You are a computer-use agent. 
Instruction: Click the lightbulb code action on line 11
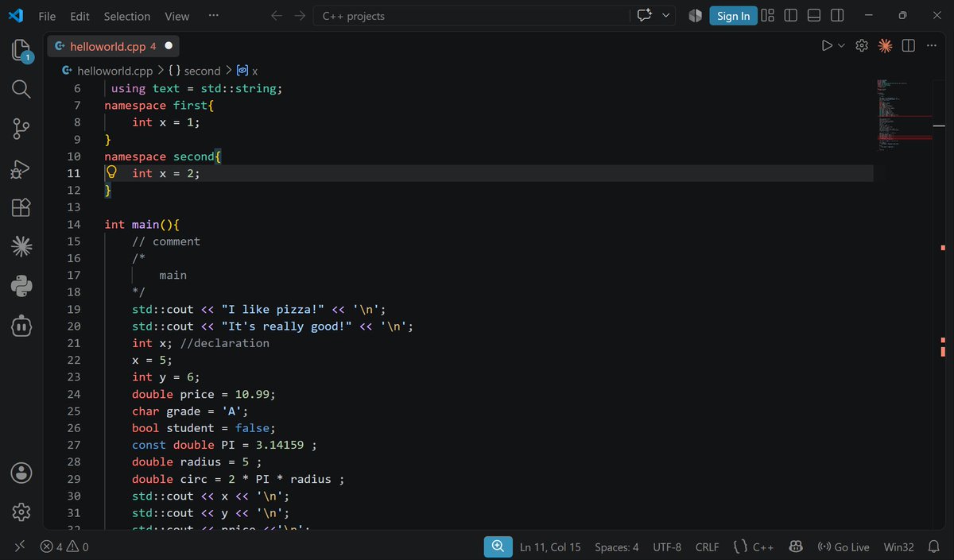click(x=112, y=172)
